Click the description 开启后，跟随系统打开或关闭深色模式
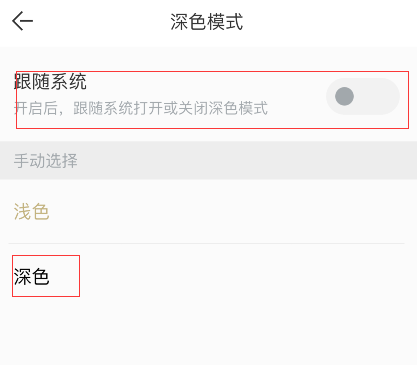 click(141, 108)
